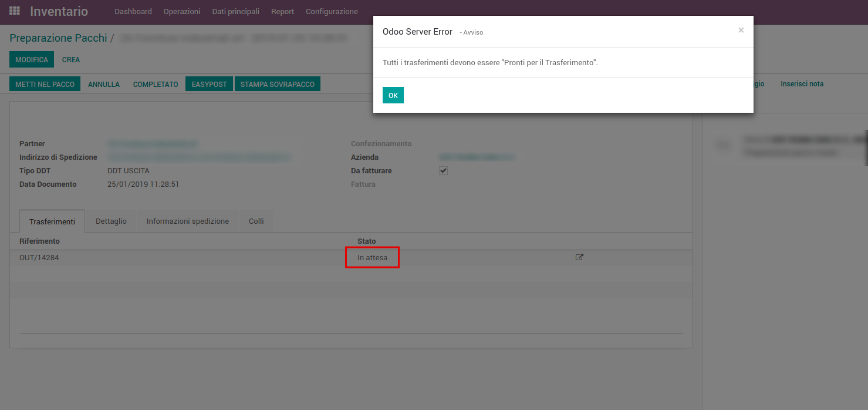Click the MODIFICA button
The height and width of the screenshot is (410, 868).
click(x=32, y=60)
